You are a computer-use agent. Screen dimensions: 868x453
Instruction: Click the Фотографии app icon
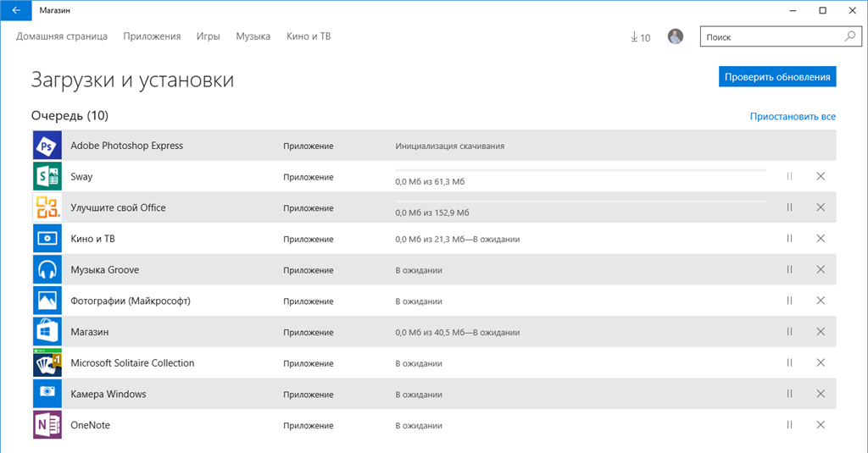(x=47, y=301)
